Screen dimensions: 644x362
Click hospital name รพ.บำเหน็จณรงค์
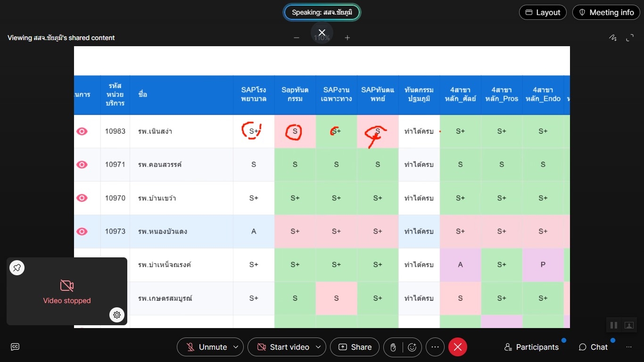pyautogui.click(x=165, y=265)
